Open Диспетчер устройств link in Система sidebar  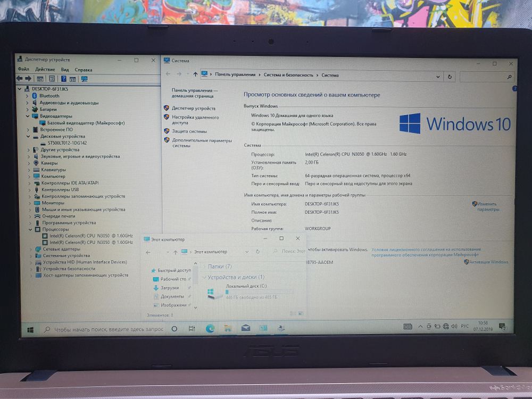pyautogui.click(x=194, y=108)
